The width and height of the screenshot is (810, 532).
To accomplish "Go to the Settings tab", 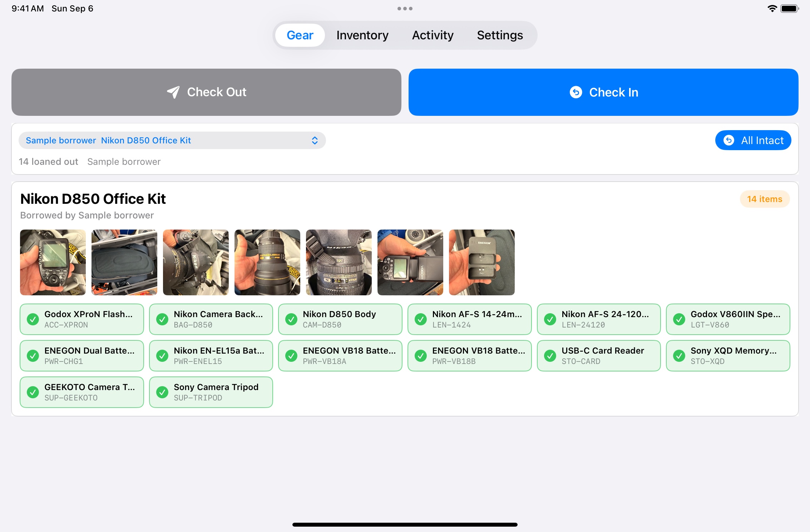I will [x=500, y=35].
